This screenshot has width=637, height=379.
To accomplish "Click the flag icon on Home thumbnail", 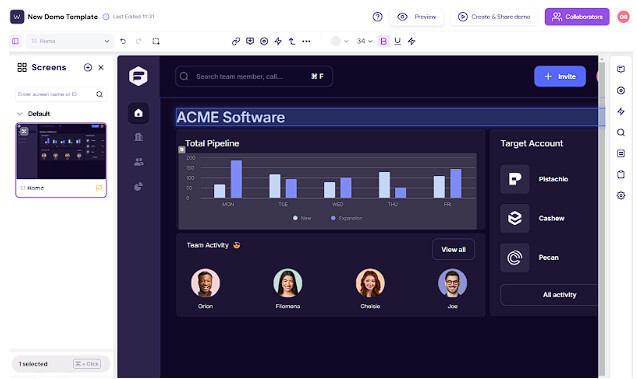I will point(99,188).
